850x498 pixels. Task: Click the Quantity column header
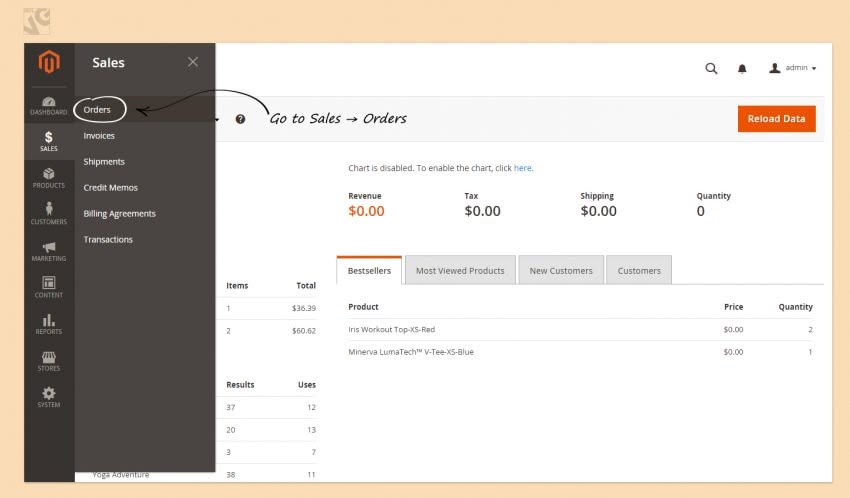795,307
